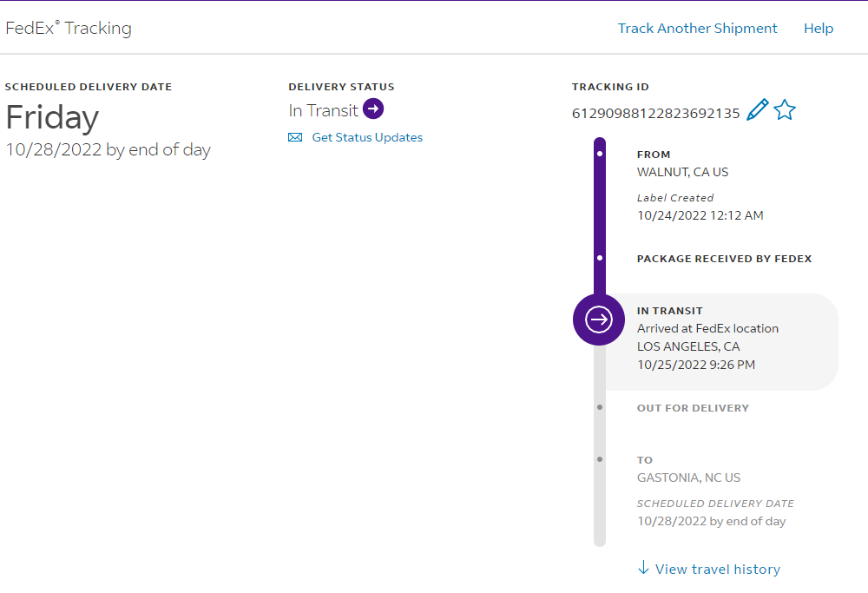868x593 pixels.
Task: Click the Package Received by FedEx label
Action: tap(724, 259)
